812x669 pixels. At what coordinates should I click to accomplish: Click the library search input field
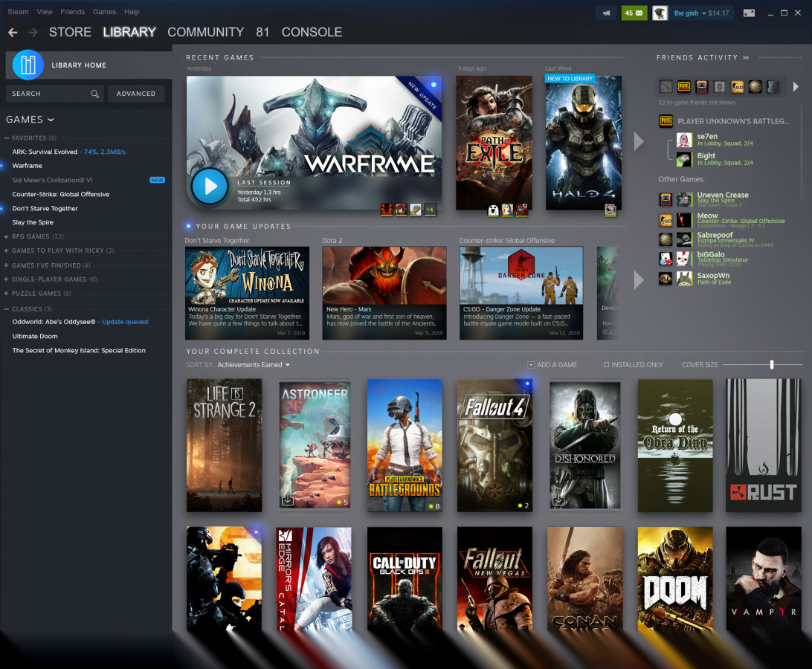click(54, 94)
